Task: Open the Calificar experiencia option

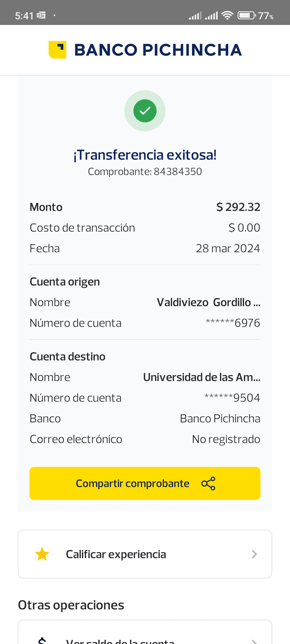Action: pos(116,554)
